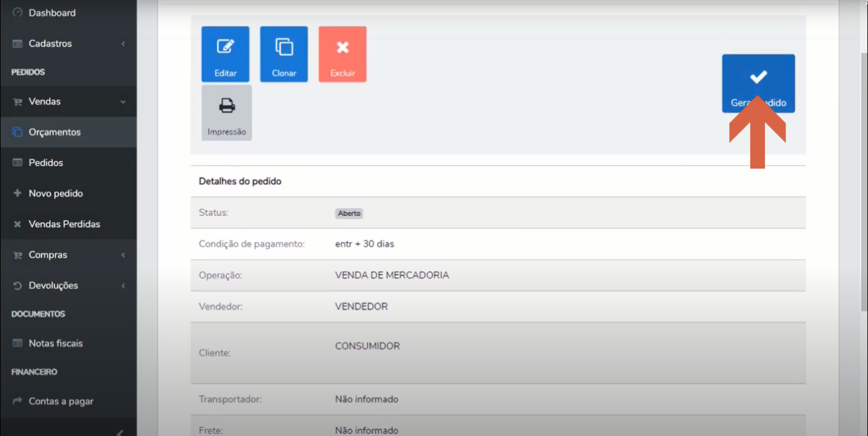Click the Aberto status badge

(349, 213)
